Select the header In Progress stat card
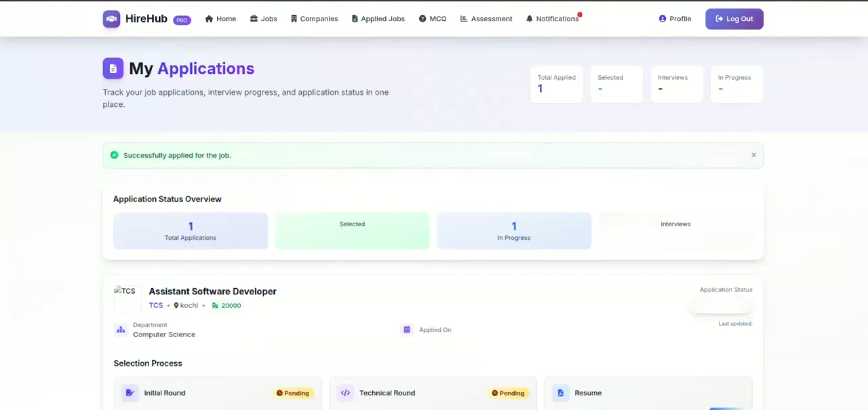 tap(737, 84)
